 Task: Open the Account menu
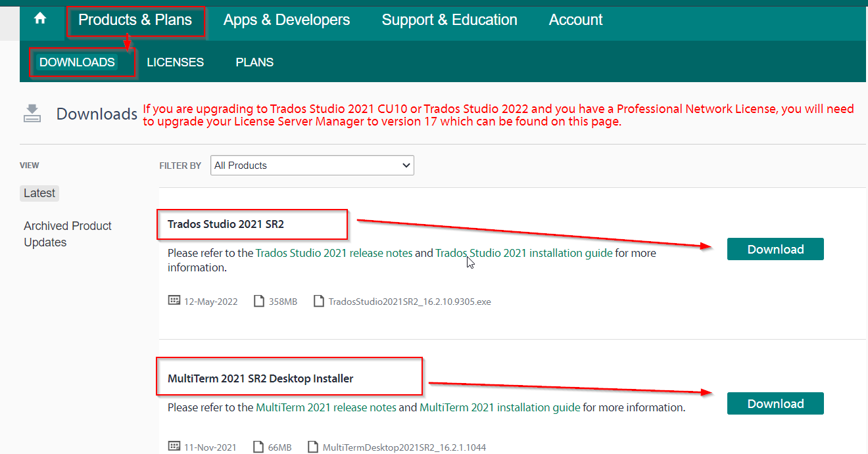click(576, 20)
